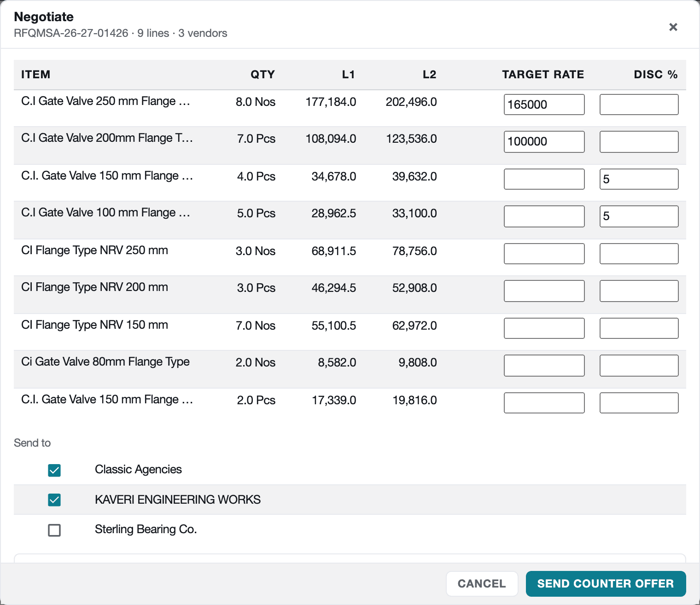Image resolution: width=700 pixels, height=605 pixels.
Task: Uncheck KAVERI ENGINEERING WORKS vendor
Action: tap(54, 500)
